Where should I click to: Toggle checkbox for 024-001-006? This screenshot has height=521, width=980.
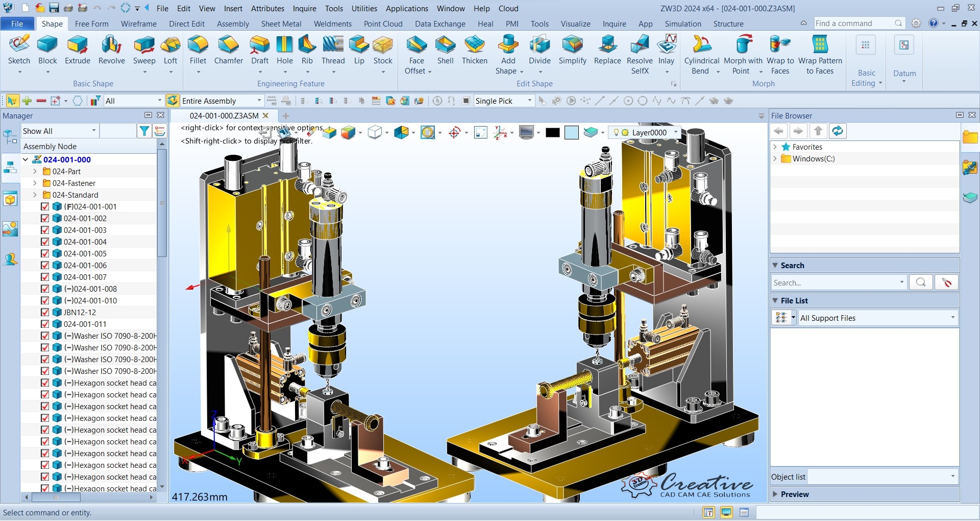point(45,265)
